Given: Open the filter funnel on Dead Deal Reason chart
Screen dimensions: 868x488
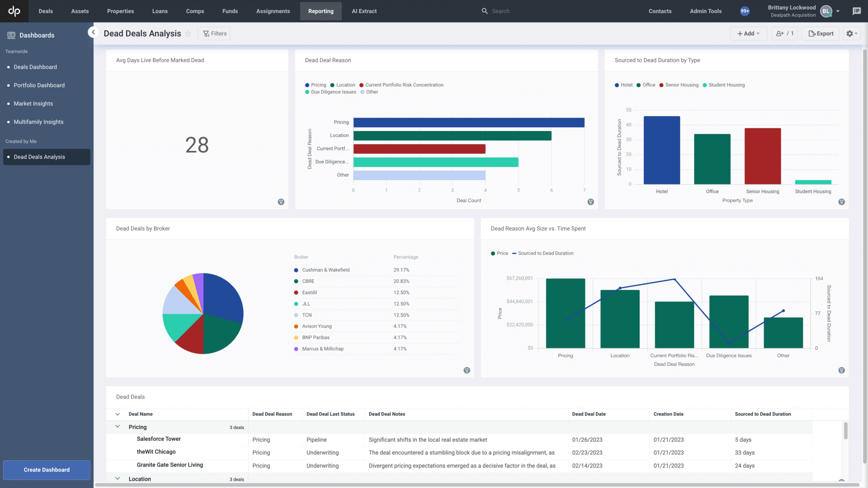Looking at the screenshot, I should click(590, 202).
